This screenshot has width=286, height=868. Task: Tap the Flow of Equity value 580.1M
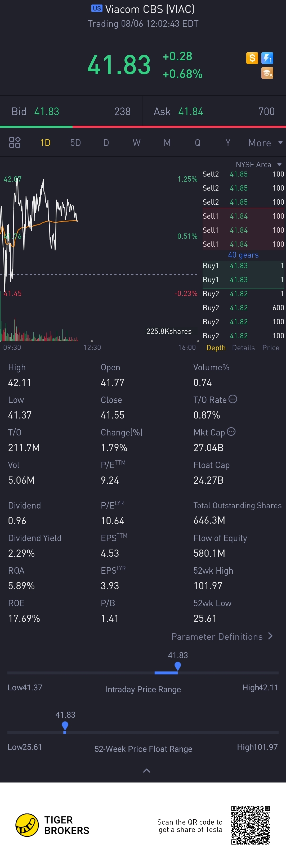point(209,553)
